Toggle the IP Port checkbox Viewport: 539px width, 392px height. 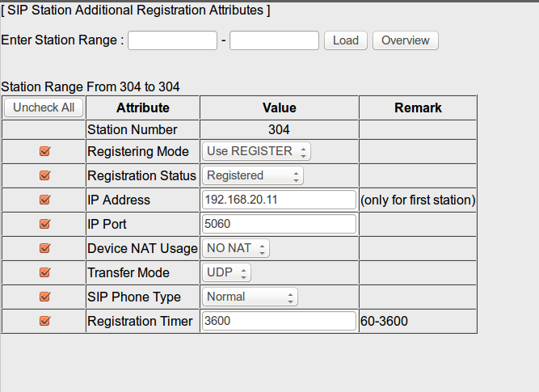(x=44, y=224)
